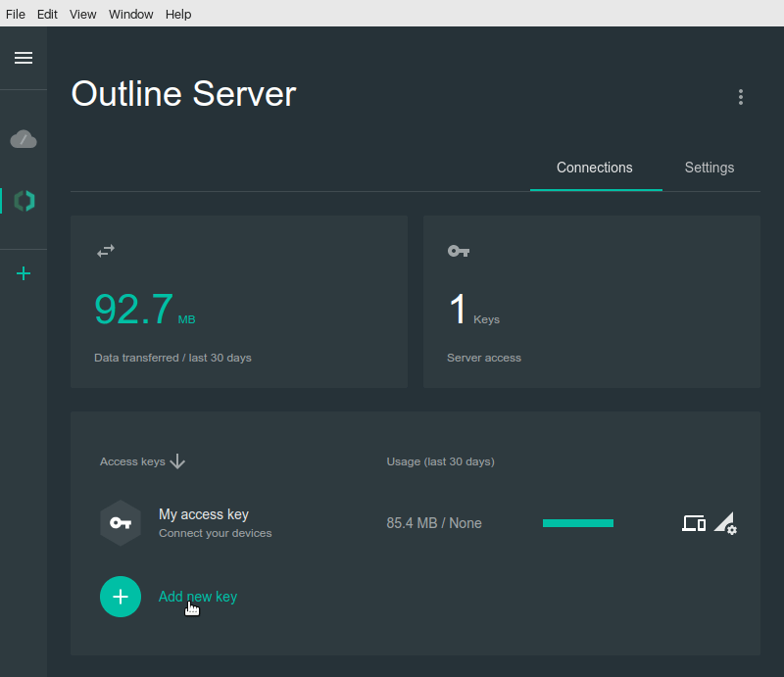784x677 pixels.
Task: Open the Edit menu
Action: pos(47,14)
